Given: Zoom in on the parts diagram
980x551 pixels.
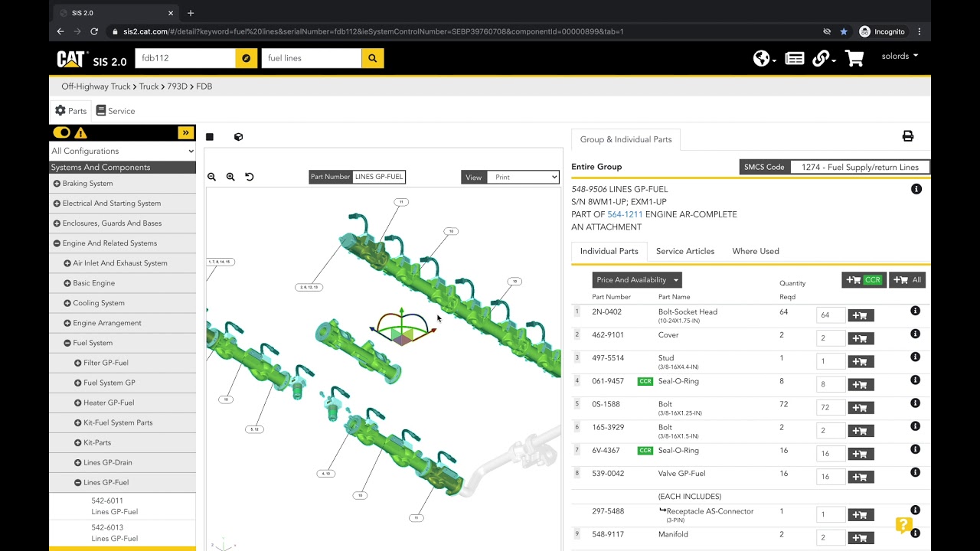Looking at the screenshot, I should click(230, 177).
